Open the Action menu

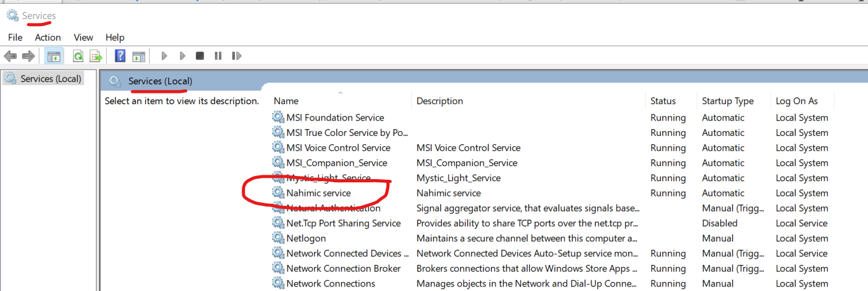tap(48, 37)
